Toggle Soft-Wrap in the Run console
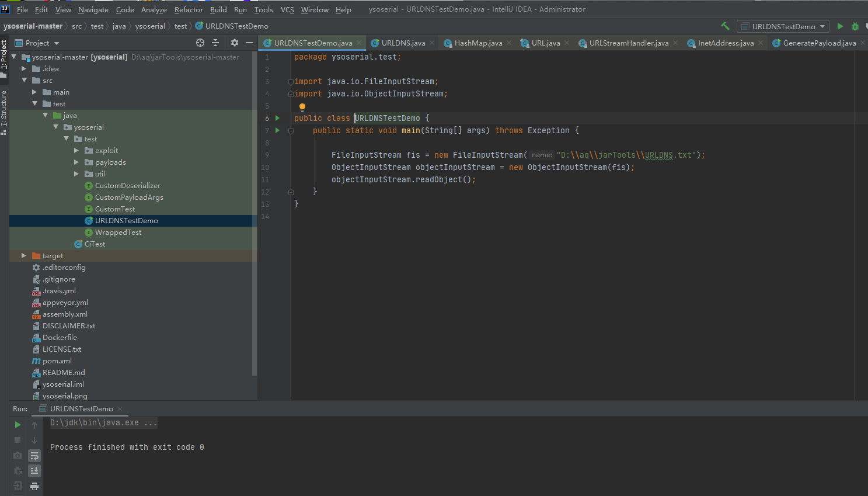 pos(34,456)
